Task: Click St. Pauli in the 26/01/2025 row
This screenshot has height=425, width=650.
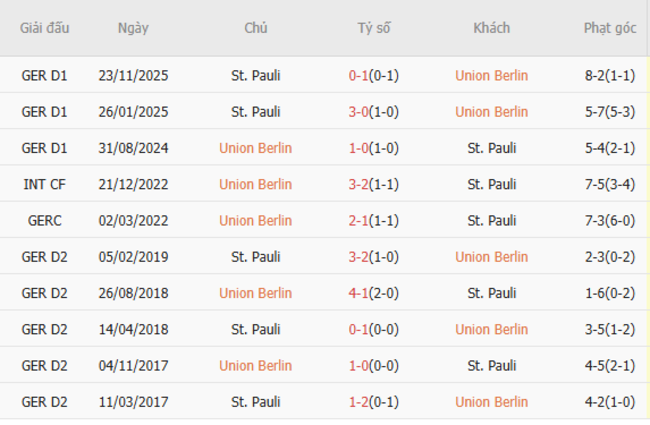Action: [255, 112]
